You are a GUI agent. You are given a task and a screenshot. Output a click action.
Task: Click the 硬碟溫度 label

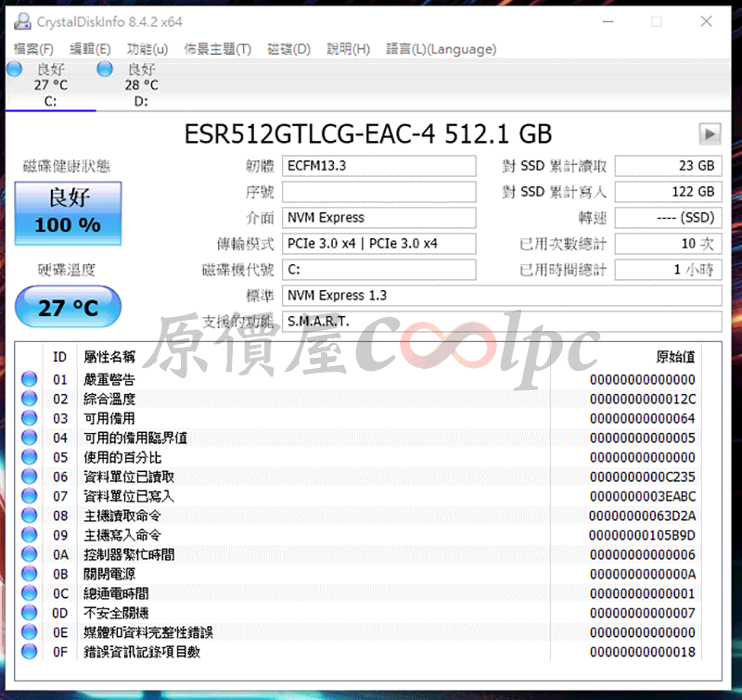[x=67, y=270]
